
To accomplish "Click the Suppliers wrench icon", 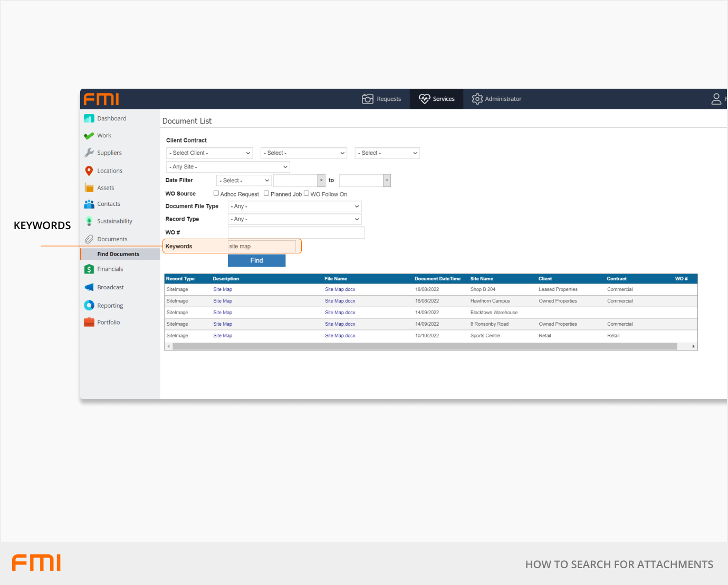I will pyautogui.click(x=89, y=153).
